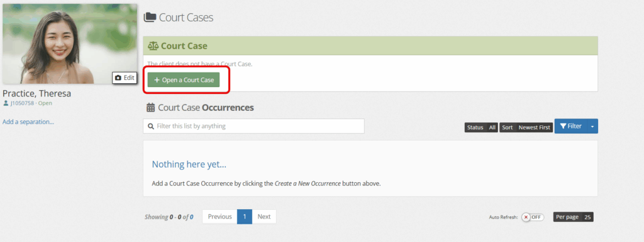The width and height of the screenshot is (644, 242).
Task: Open a Court Case button
Action: click(x=184, y=80)
